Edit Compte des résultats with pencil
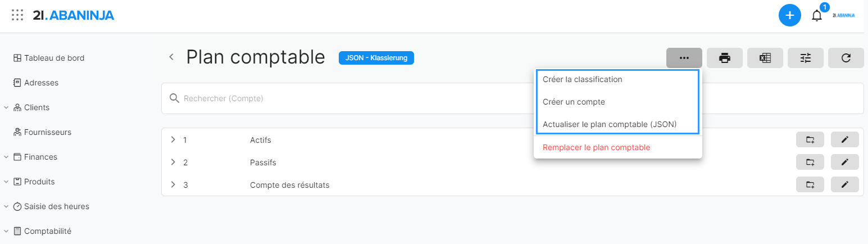This screenshot has width=868, height=244. click(x=844, y=184)
